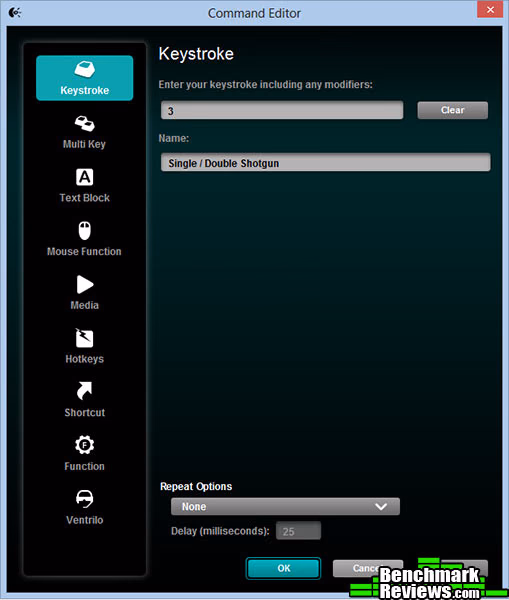This screenshot has height=600, width=509.
Task: Confirm the command with OK
Action: click(x=284, y=568)
